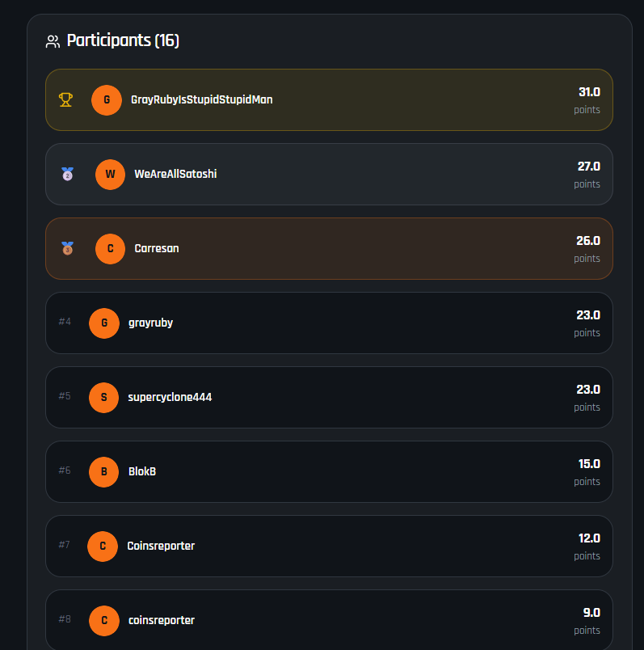Click the bronze third-place medal icon
The width and height of the screenshot is (644, 650).
(x=67, y=248)
